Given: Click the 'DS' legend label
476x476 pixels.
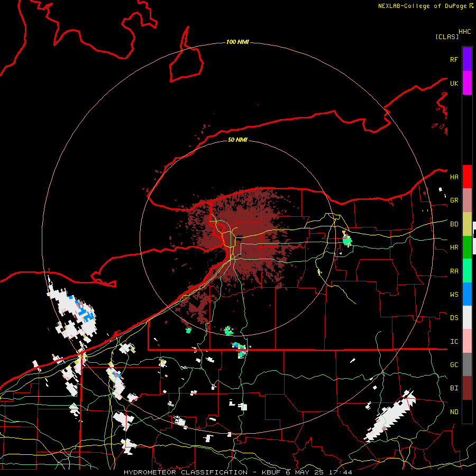Looking at the screenshot, I should tap(454, 318).
